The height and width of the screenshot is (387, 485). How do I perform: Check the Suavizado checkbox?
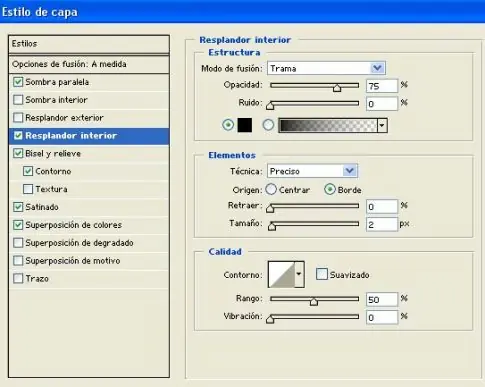[x=322, y=274]
